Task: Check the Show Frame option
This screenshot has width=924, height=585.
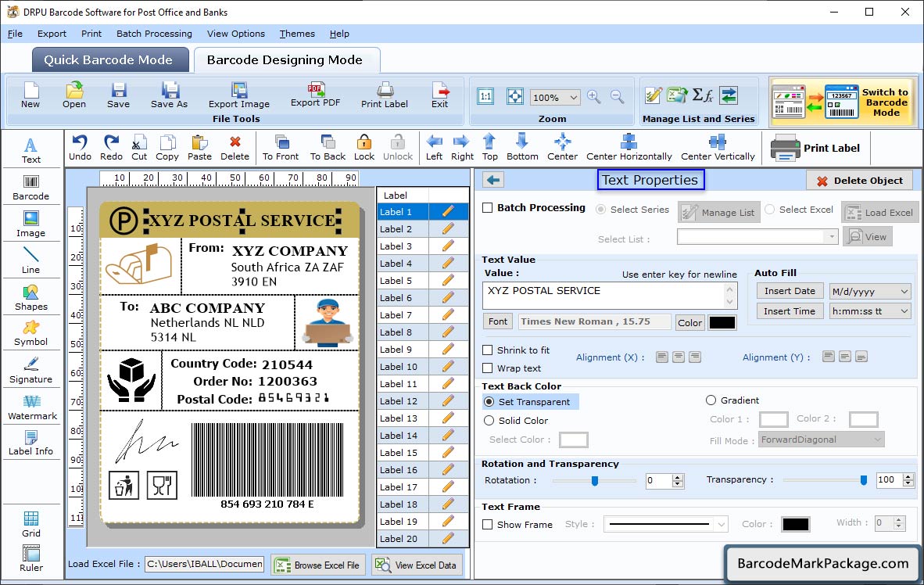Action: pos(487,524)
